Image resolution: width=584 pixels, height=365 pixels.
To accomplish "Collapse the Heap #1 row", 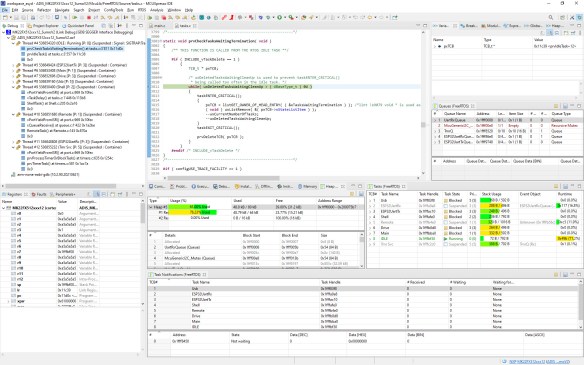I will point(151,207).
